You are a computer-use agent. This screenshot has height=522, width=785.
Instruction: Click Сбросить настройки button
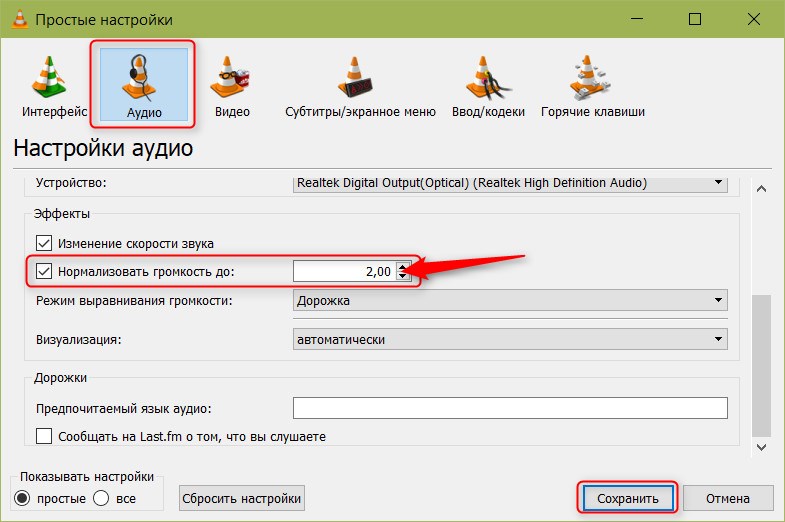click(x=242, y=498)
